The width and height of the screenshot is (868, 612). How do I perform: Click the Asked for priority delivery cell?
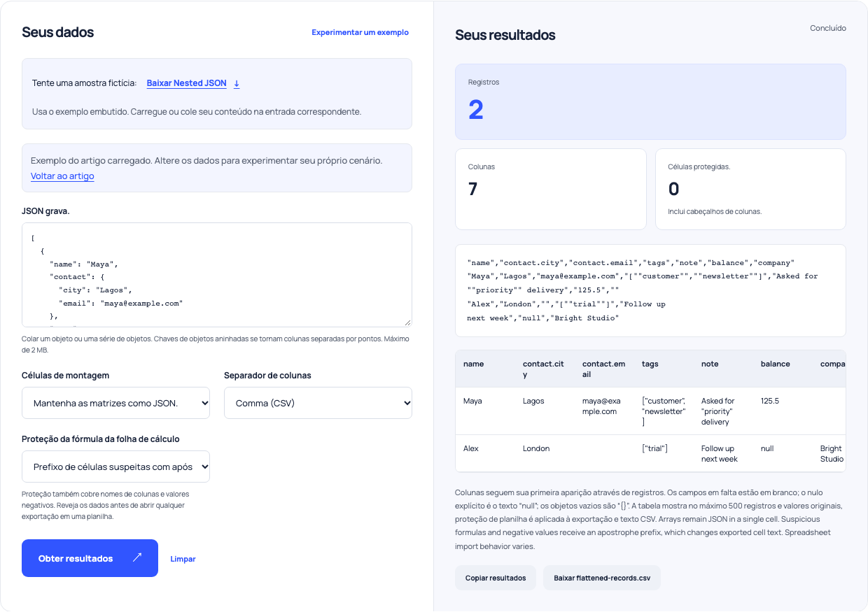(722, 411)
